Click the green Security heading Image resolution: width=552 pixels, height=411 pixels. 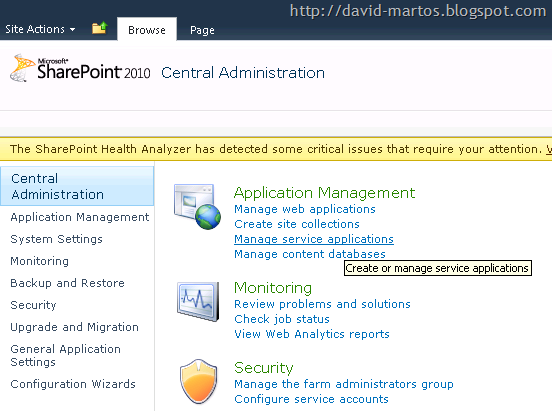click(x=264, y=368)
